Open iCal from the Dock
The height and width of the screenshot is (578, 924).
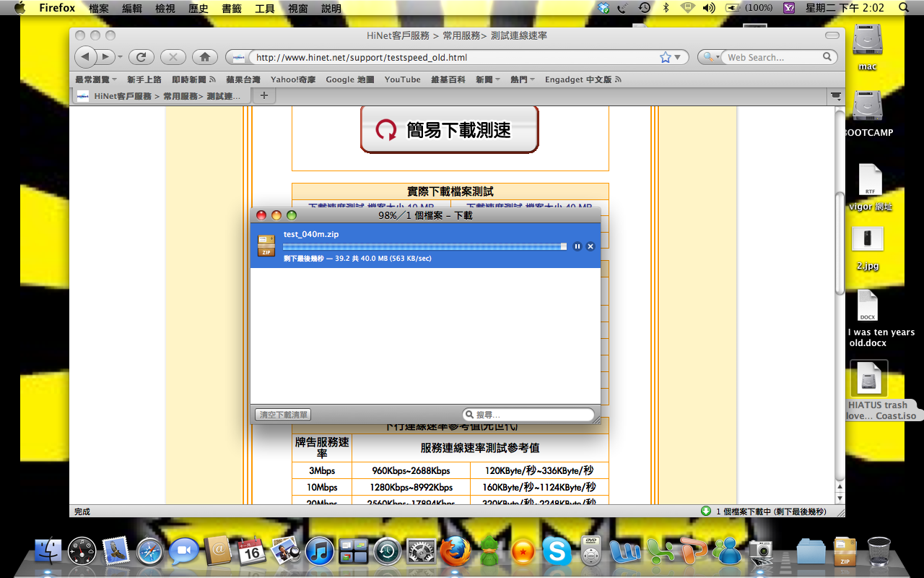click(x=251, y=551)
